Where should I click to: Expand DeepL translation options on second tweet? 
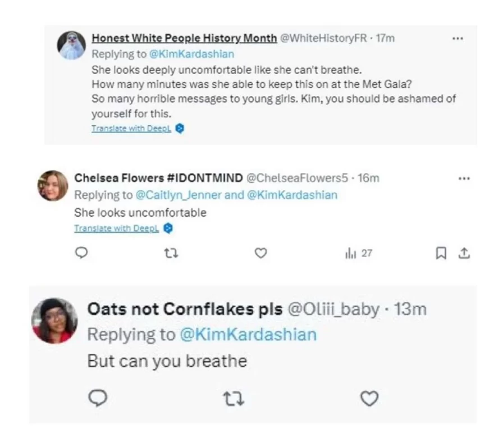pyautogui.click(x=166, y=228)
